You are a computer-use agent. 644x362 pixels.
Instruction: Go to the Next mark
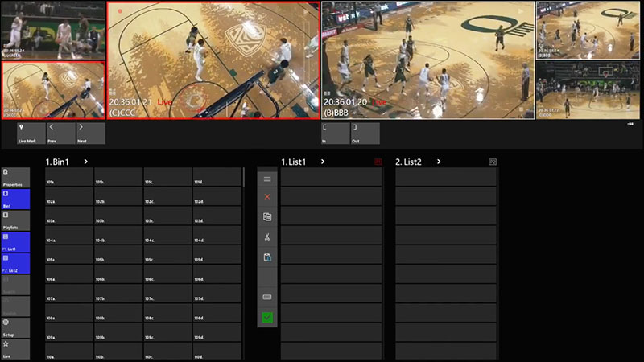[91, 134]
